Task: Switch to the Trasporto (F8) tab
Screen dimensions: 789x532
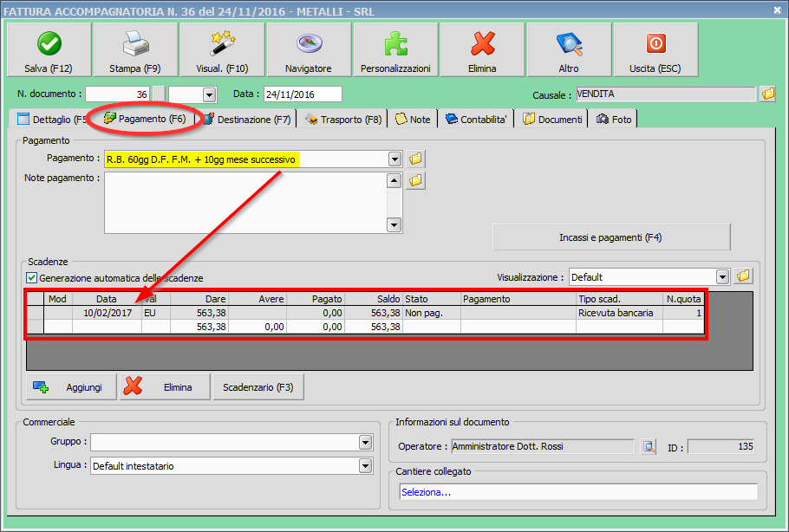Action: 342,120
